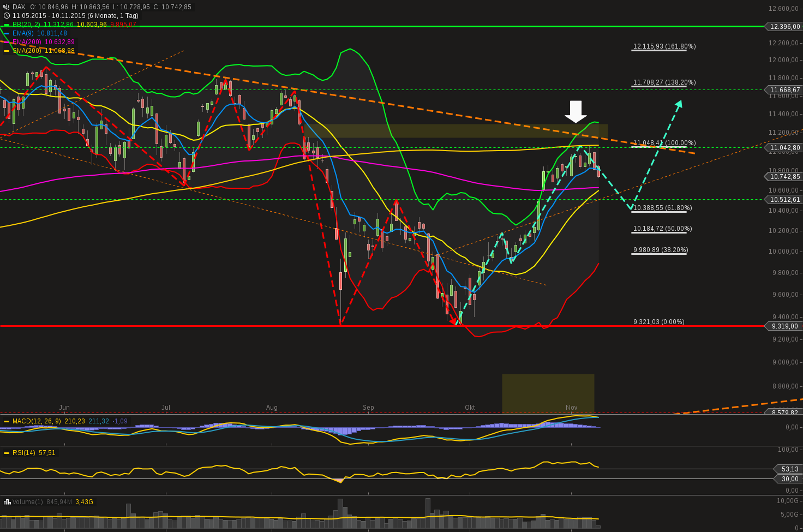Click the RSI axis tag 53,13
Screen dimensions: 803x532
789,469
